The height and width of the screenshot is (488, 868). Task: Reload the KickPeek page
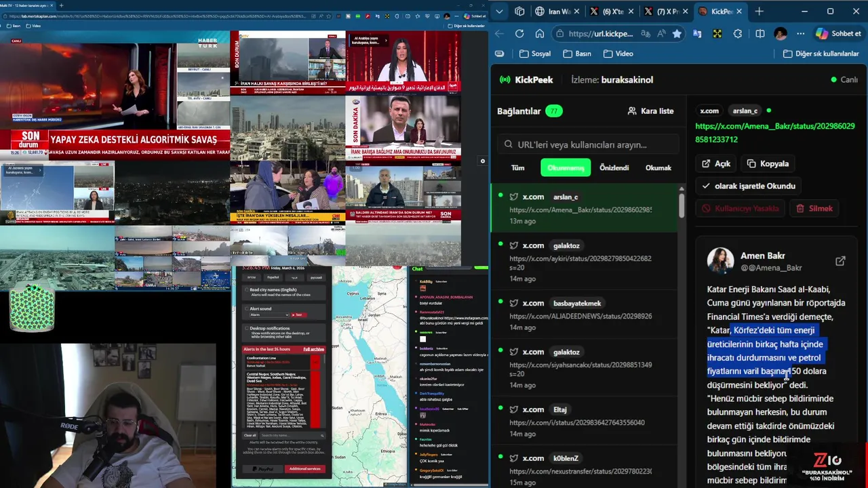pos(519,33)
